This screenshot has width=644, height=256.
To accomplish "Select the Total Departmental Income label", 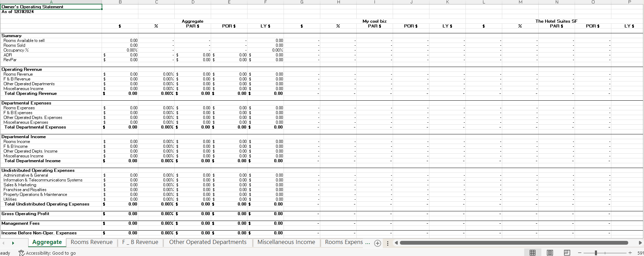I will pyautogui.click(x=32, y=161).
